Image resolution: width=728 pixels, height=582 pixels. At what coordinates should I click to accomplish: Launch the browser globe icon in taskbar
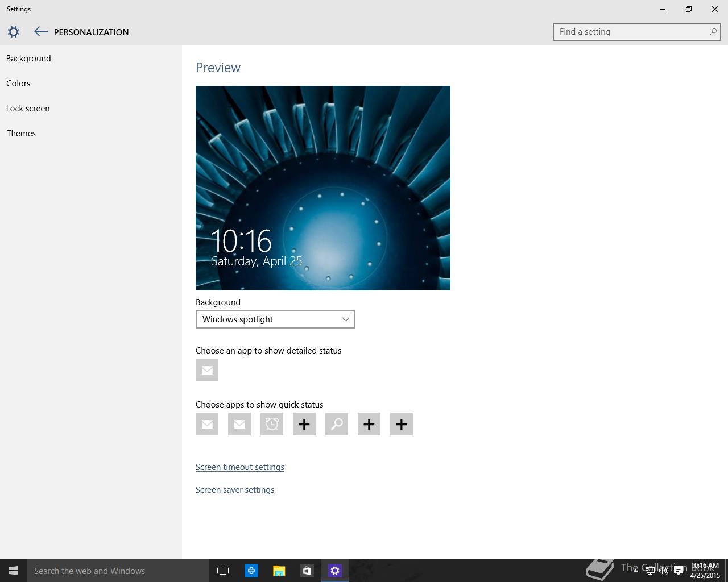click(251, 571)
